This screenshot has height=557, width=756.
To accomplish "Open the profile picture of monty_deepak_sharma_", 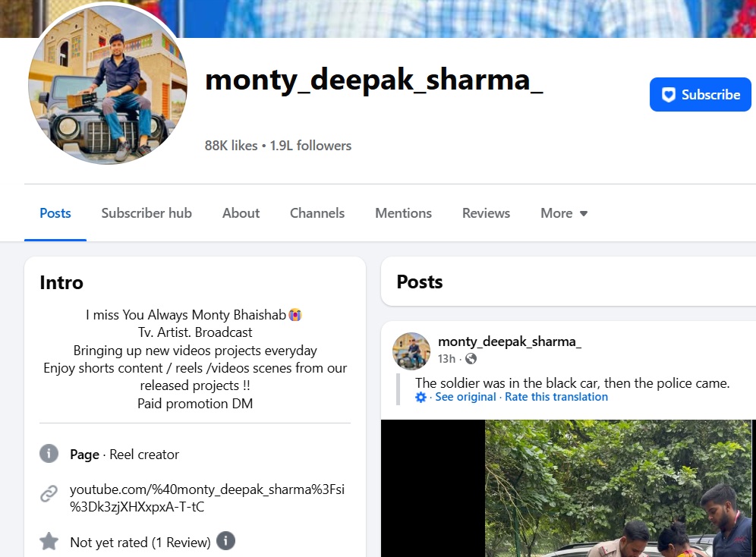I will pos(108,85).
